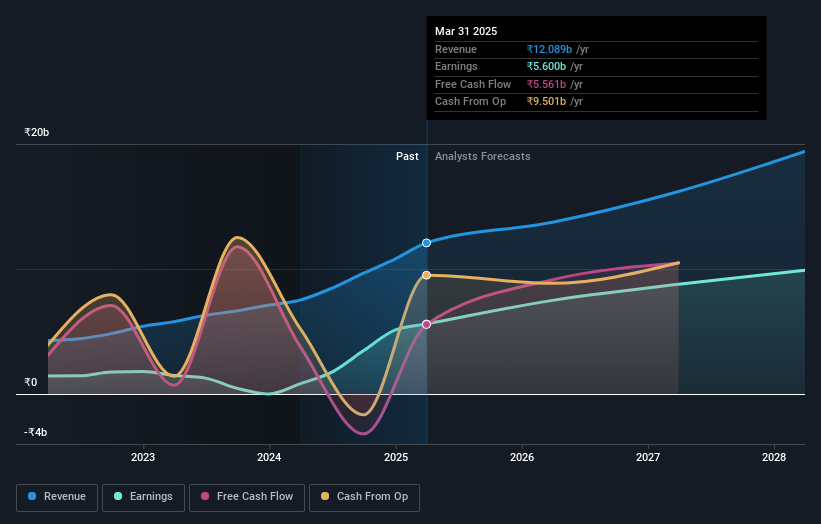Click the ₹5.600b earnings value
The height and width of the screenshot is (524, 821).
(546, 66)
